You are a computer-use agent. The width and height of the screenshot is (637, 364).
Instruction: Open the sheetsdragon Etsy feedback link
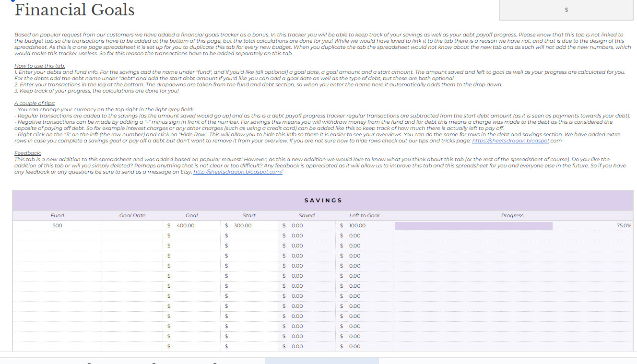tap(238, 172)
